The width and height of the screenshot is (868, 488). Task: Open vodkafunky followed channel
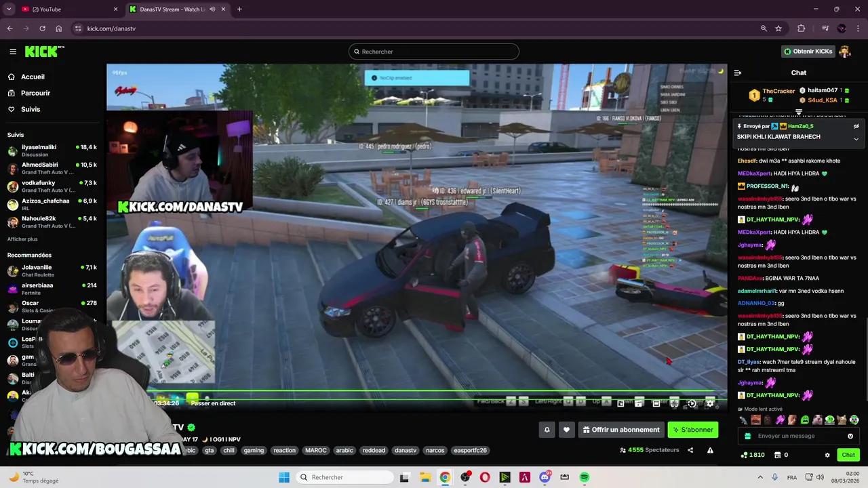pyautogui.click(x=52, y=186)
